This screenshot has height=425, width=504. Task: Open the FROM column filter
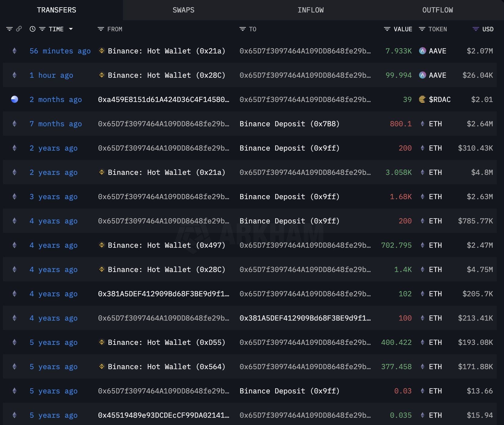click(101, 29)
